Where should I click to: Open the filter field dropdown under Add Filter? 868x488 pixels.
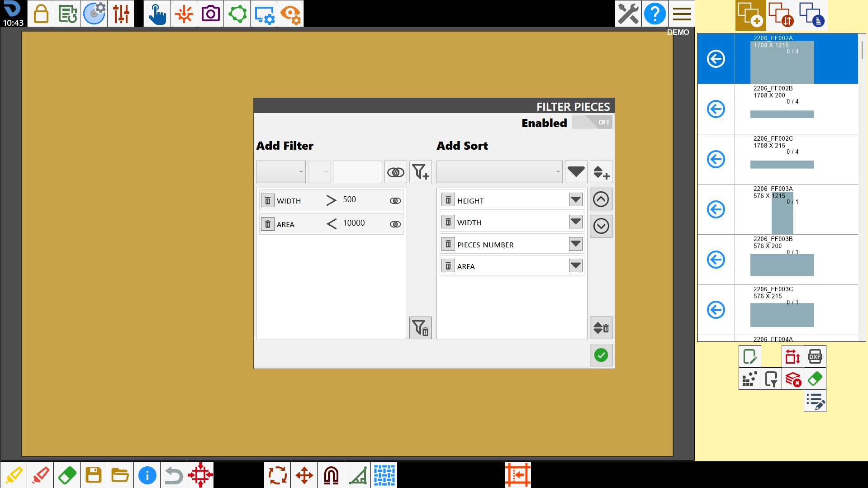click(x=281, y=172)
